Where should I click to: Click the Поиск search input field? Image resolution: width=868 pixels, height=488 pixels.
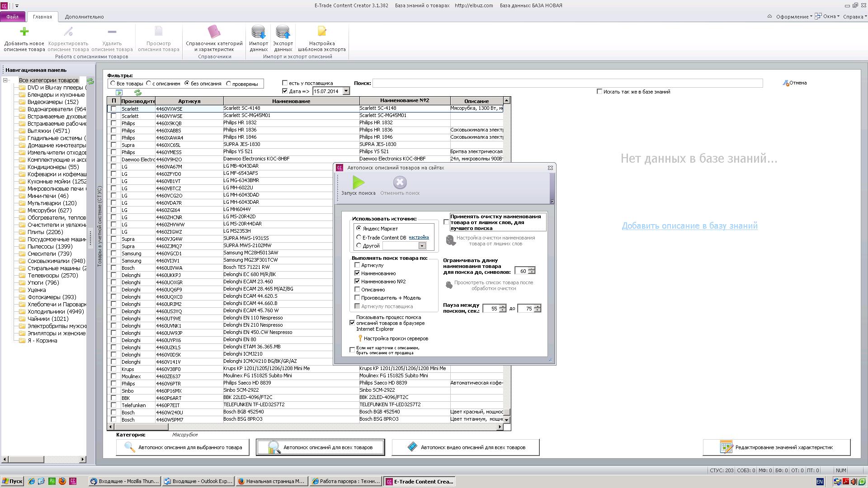(567, 83)
